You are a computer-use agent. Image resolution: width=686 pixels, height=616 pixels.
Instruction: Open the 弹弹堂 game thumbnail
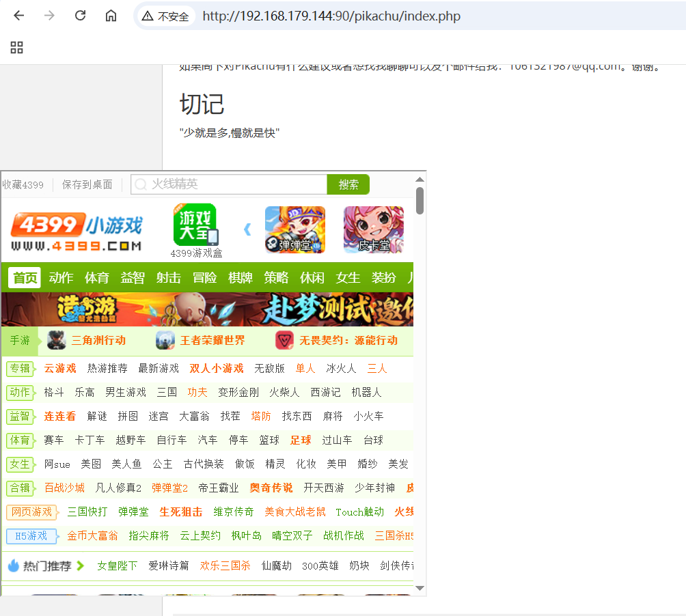[295, 229]
